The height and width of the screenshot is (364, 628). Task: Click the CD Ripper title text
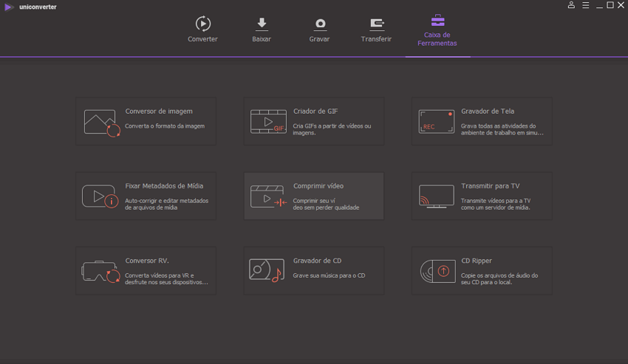477,261
